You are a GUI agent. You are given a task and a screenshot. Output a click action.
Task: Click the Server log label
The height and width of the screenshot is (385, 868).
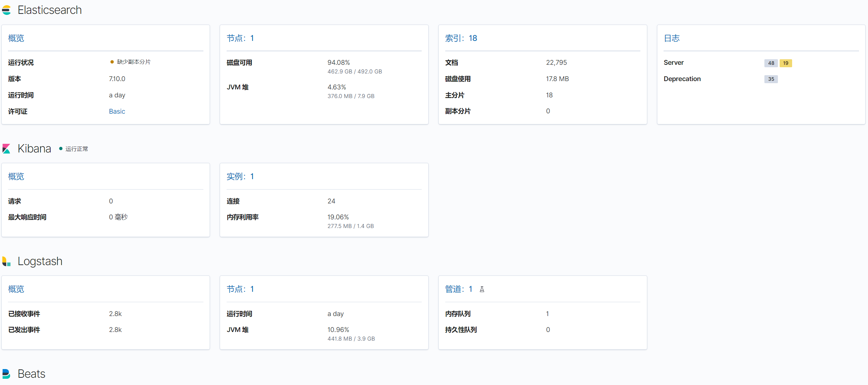pyautogui.click(x=673, y=62)
